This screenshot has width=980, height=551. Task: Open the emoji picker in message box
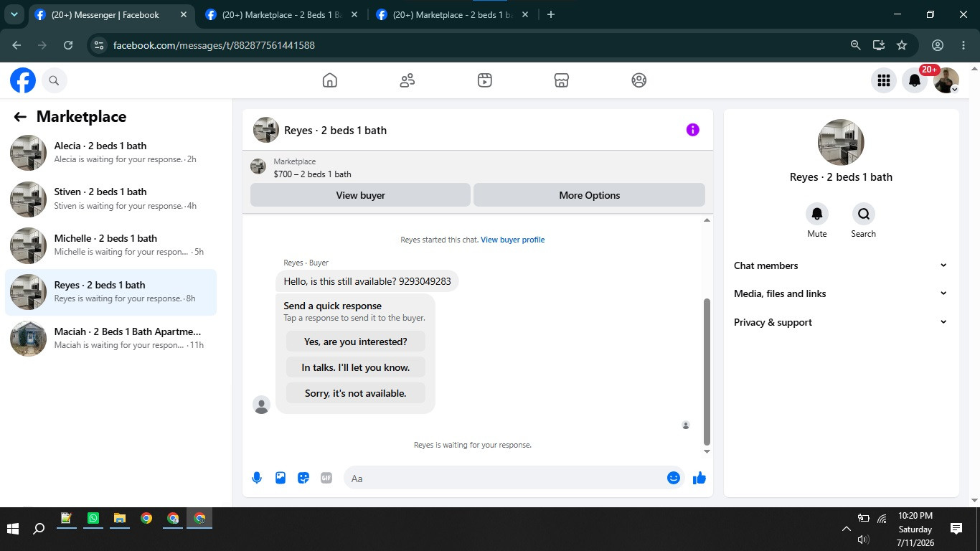point(674,478)
